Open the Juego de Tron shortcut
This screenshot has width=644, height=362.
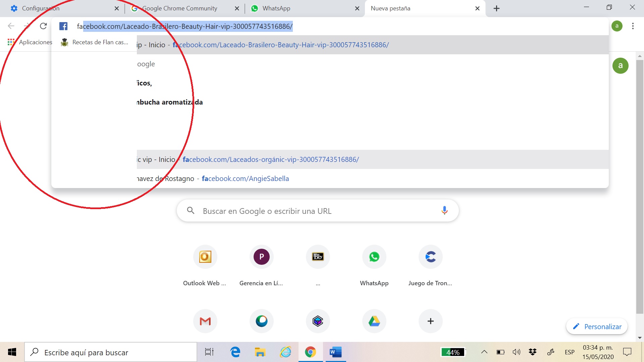[x=430, y=257]
